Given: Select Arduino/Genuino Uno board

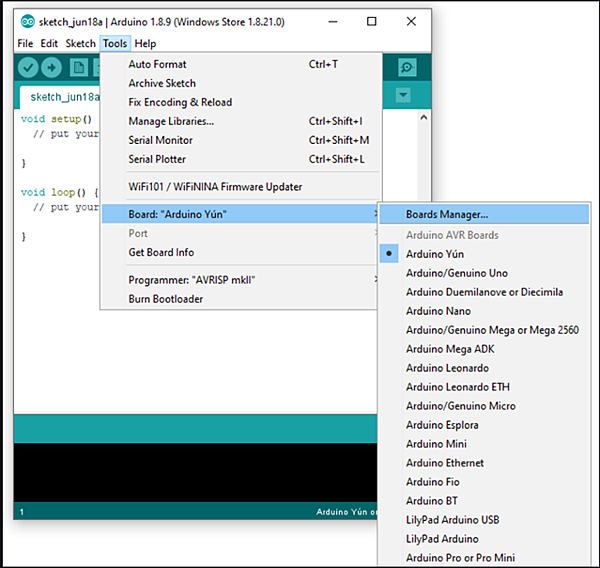Looking at the screenshot, I should click(484, 273).
